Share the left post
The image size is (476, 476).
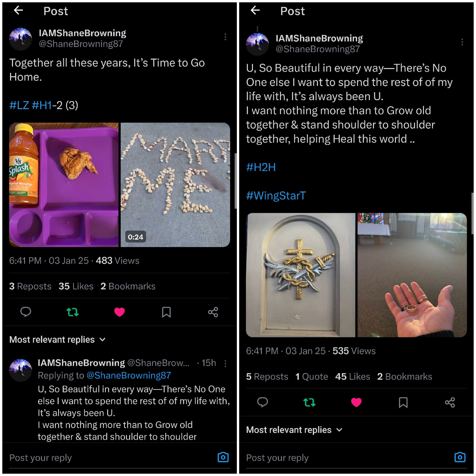(213, 312)
